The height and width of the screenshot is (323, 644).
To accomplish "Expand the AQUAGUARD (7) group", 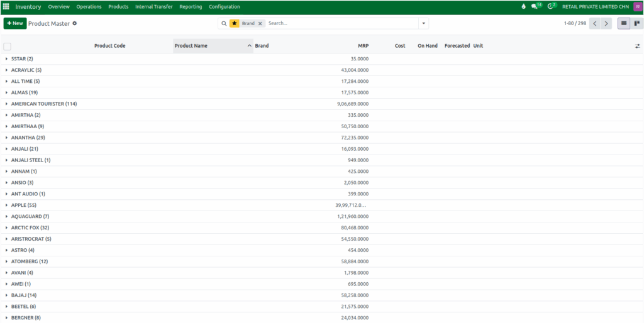I will (x=6, y=216).
